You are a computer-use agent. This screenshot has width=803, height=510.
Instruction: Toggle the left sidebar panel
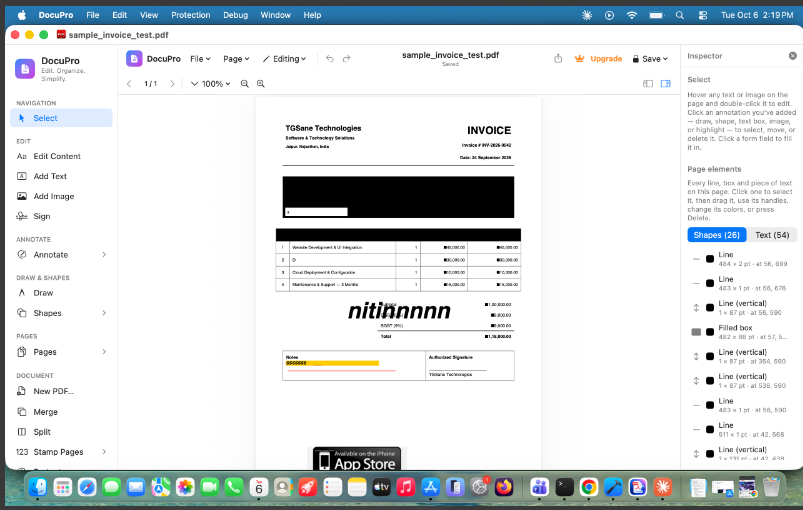tap(648, 83)
